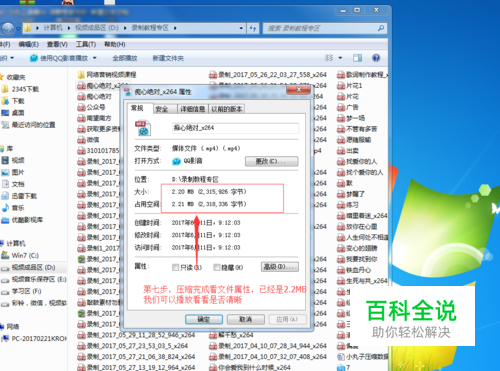The width and height of the screenshot is (500, 371).
Task: Select file 人生何处不相逢 in right column
Action: click(363, 237)
